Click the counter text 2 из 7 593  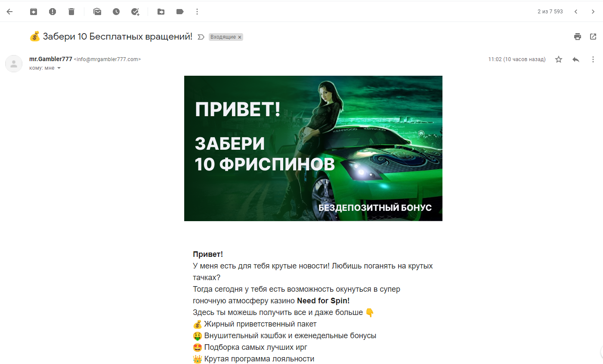click(x=550, y=12)
